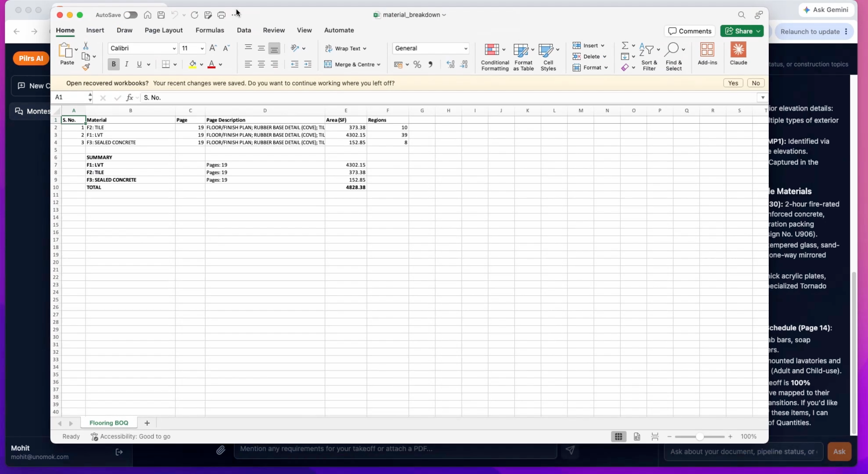Expand the Format cells dropdown
The width and height of the screenshot is (868, 474).
606,68
